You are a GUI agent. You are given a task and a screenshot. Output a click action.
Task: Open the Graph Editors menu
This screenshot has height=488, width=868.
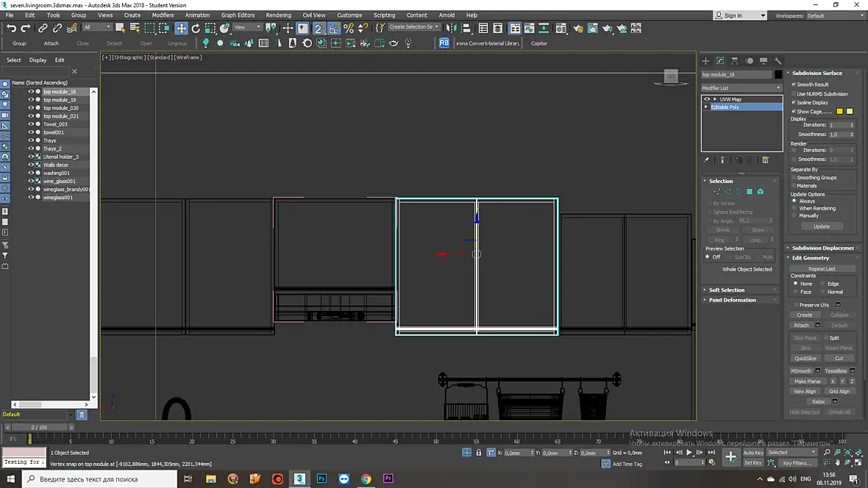[x=238, y=15]
